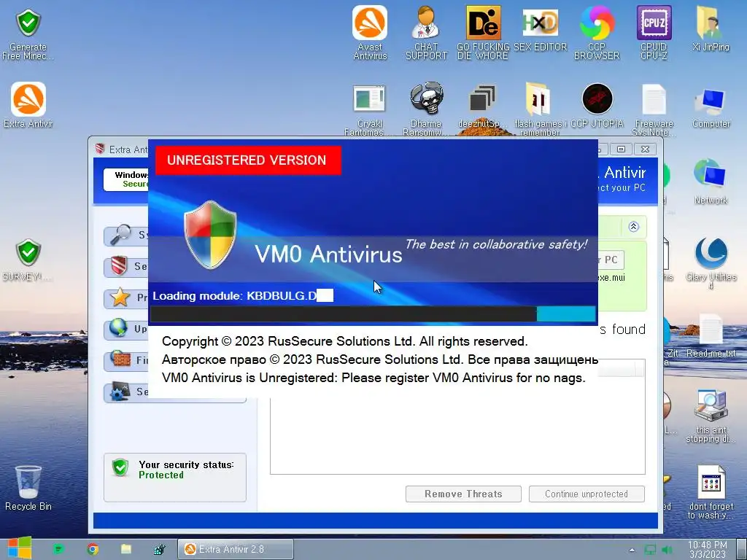
Task: Click the Remove Threats button
Action: (x=463, y=494)
